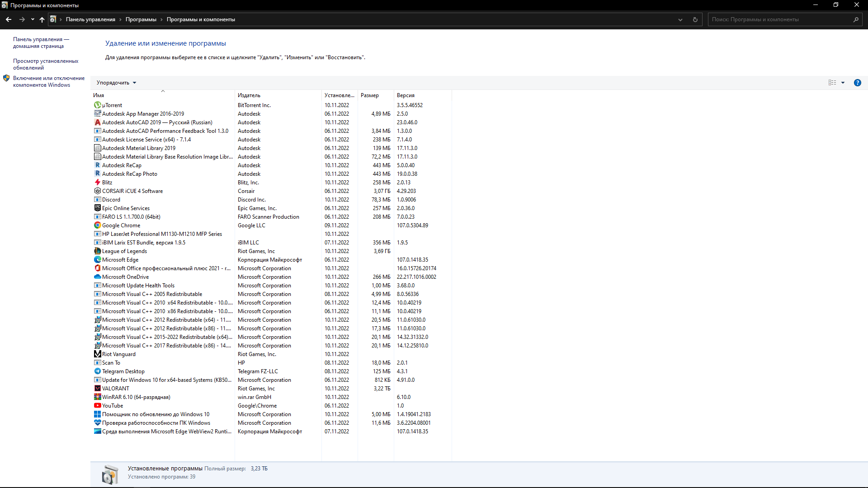Open the view options dropdown arrow
Image resolution: width=868 pixels, height=488 pixels.
point(843,83)
